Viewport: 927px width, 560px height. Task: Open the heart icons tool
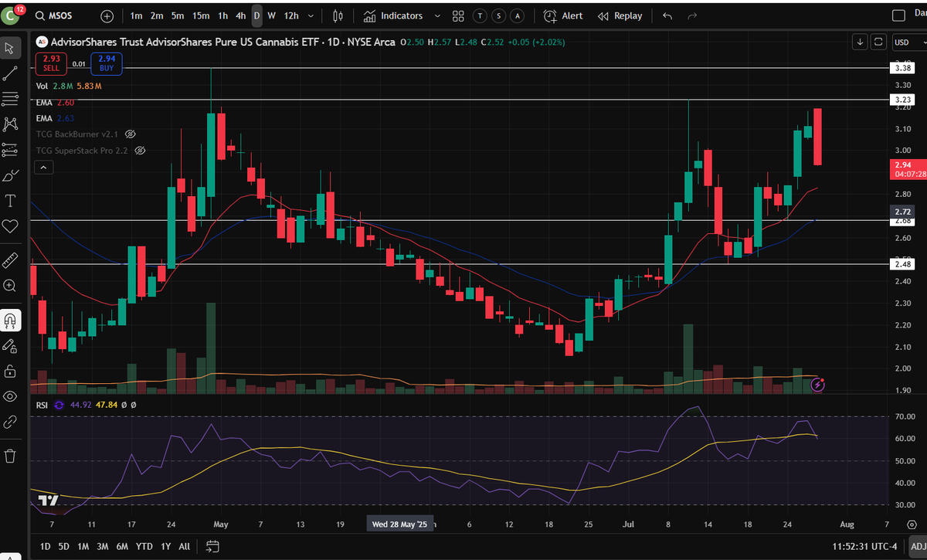coord(10,226)
